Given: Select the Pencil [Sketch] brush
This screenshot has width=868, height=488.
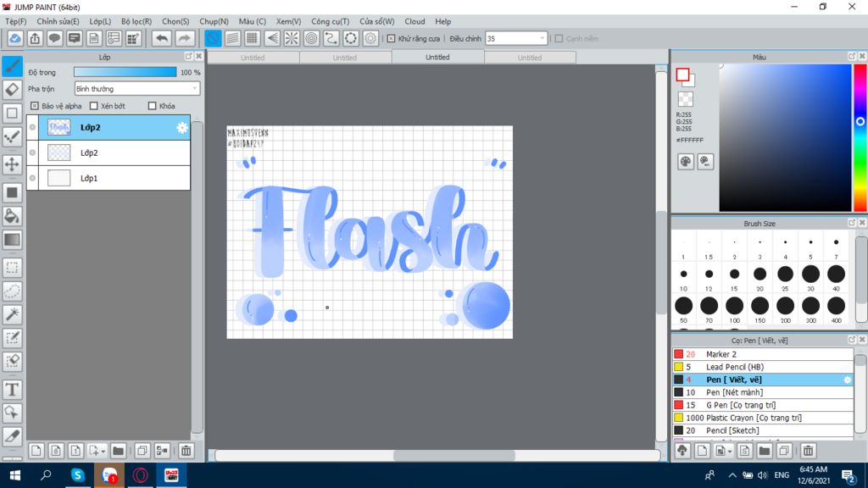Looking at the screenshot, I should click(x=763, y=430).
